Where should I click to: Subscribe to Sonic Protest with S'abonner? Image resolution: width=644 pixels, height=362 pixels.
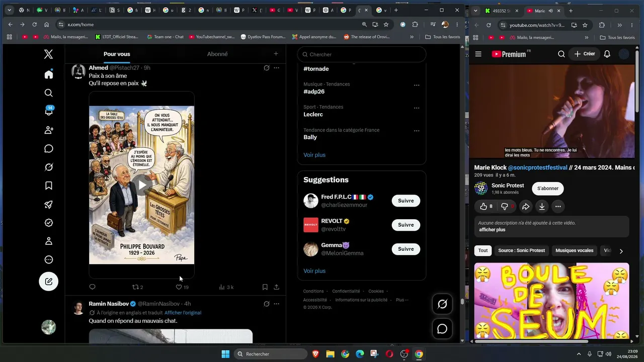[548, 189]
